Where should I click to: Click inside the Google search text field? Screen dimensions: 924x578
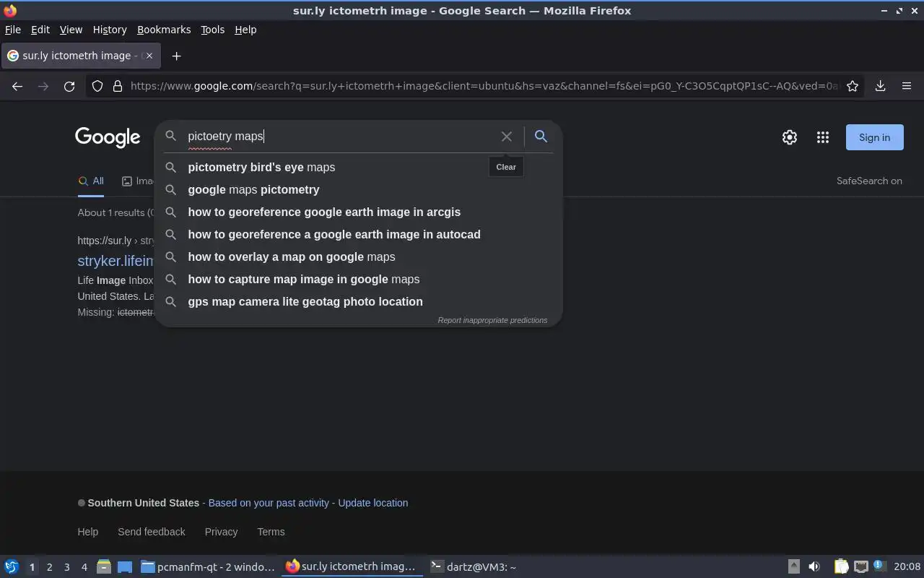(339, 137)
